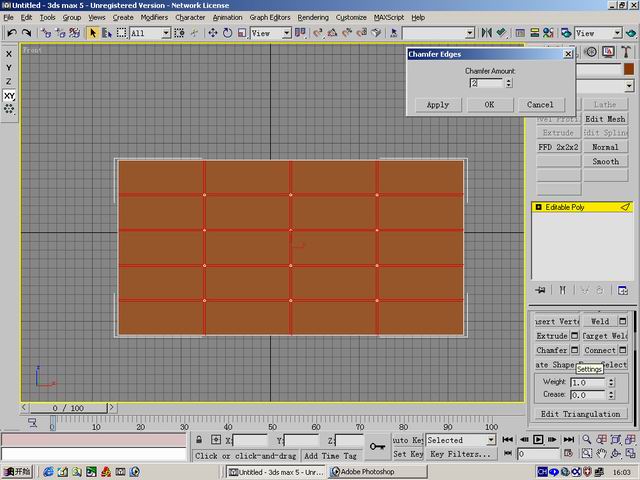Viewport: 640px width, 480px height.
Task: Click OK in Chamfer Edges dialog
Action: click(489, 104)
